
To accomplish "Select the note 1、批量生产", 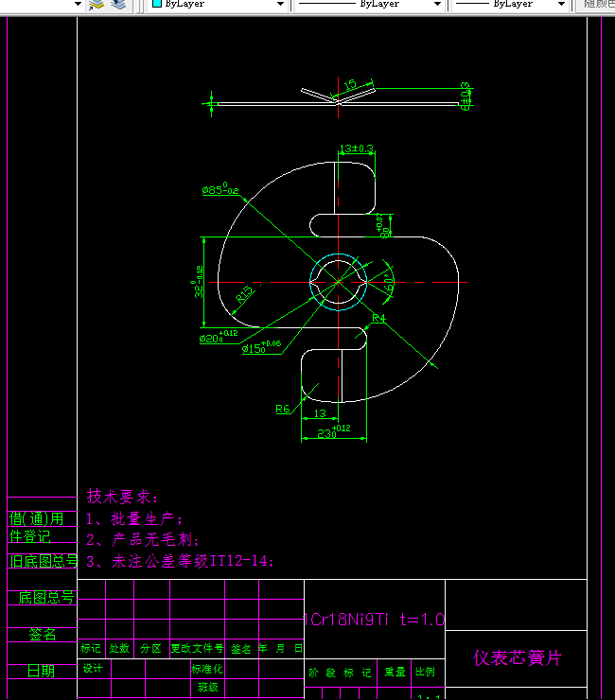I will pos(134,519).
